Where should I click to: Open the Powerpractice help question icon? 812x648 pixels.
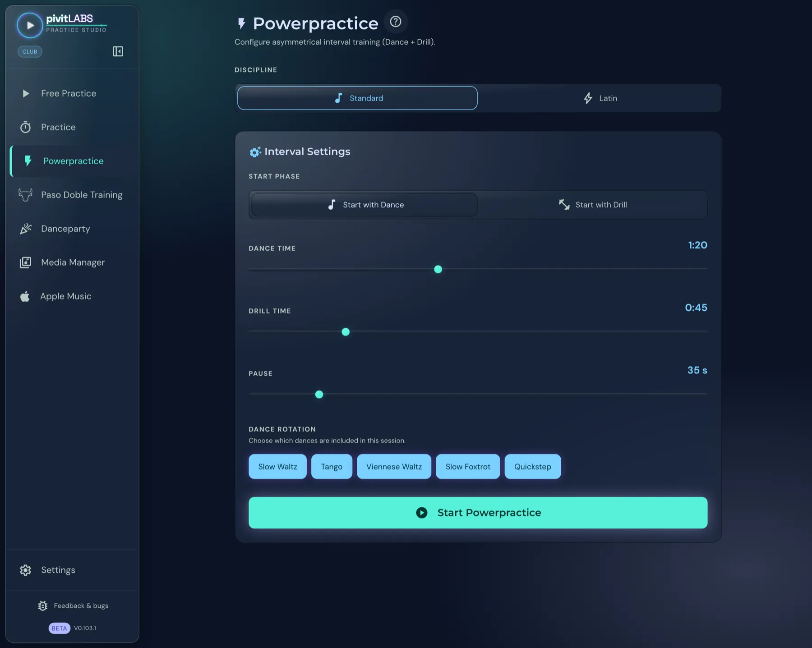pos(396,22)
